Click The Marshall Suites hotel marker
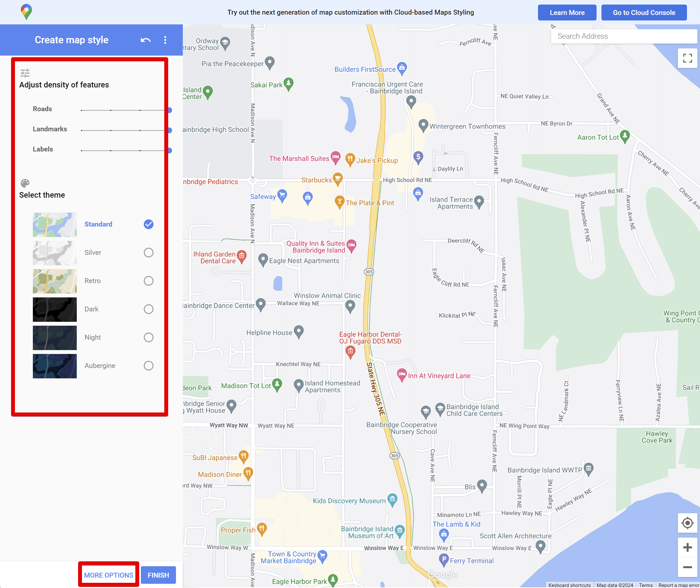Screen dimensions: 700x588 pos(335,158)
